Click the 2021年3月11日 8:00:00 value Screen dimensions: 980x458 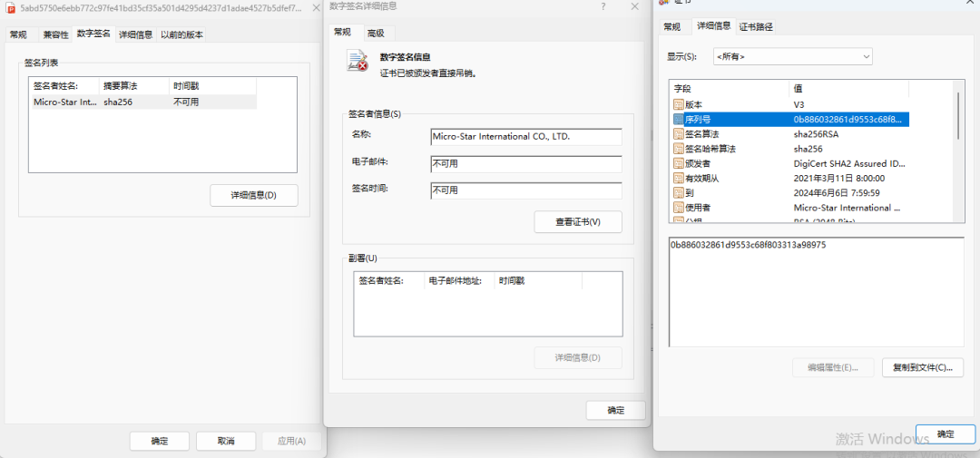(838, 178)
